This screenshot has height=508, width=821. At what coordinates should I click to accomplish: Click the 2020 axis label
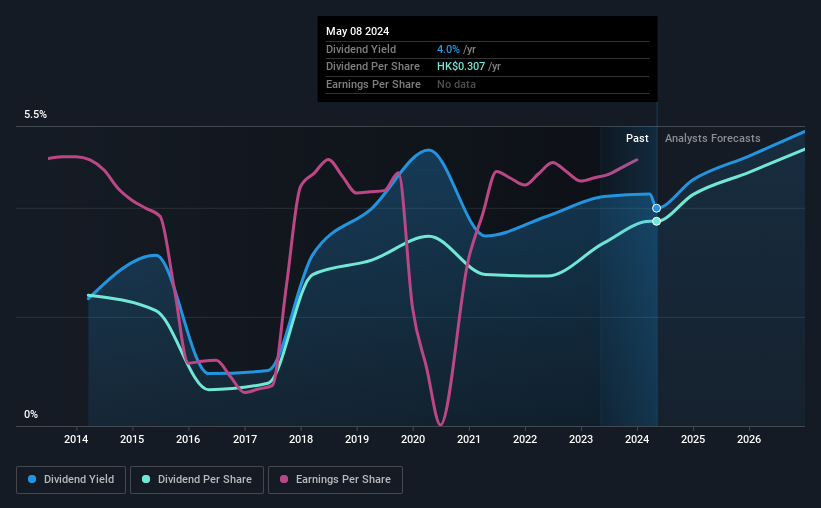coord(413,439)
